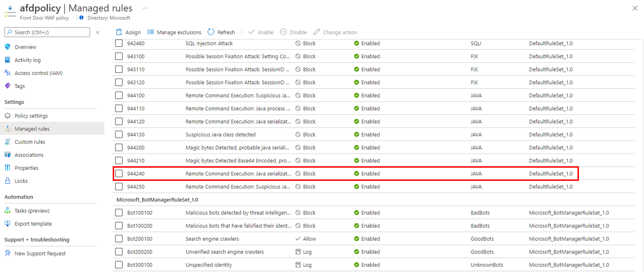Click the Assign toolbar icon
644x272 pixels.
pyautogui.click(x=119, y=32)
